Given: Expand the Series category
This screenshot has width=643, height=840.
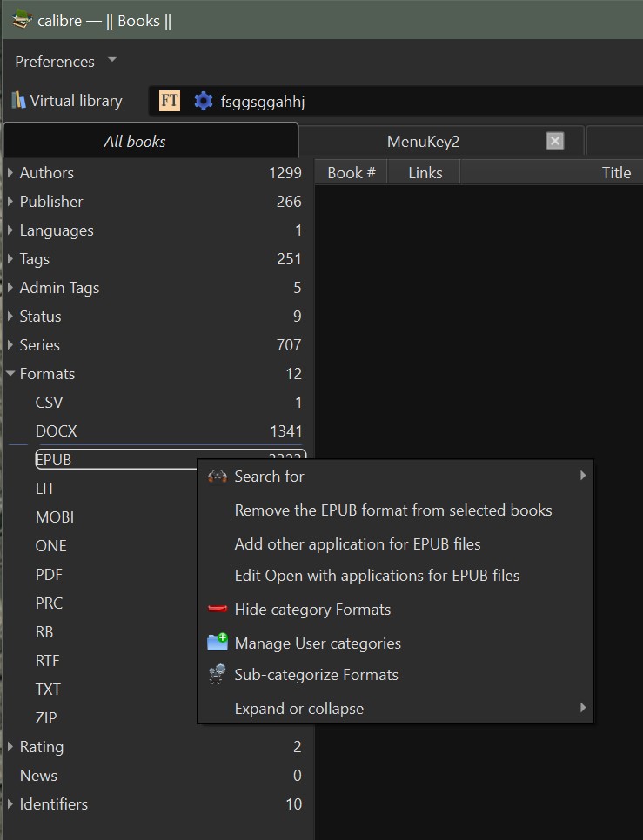Looking at the screenshot, I should (10, 345).
